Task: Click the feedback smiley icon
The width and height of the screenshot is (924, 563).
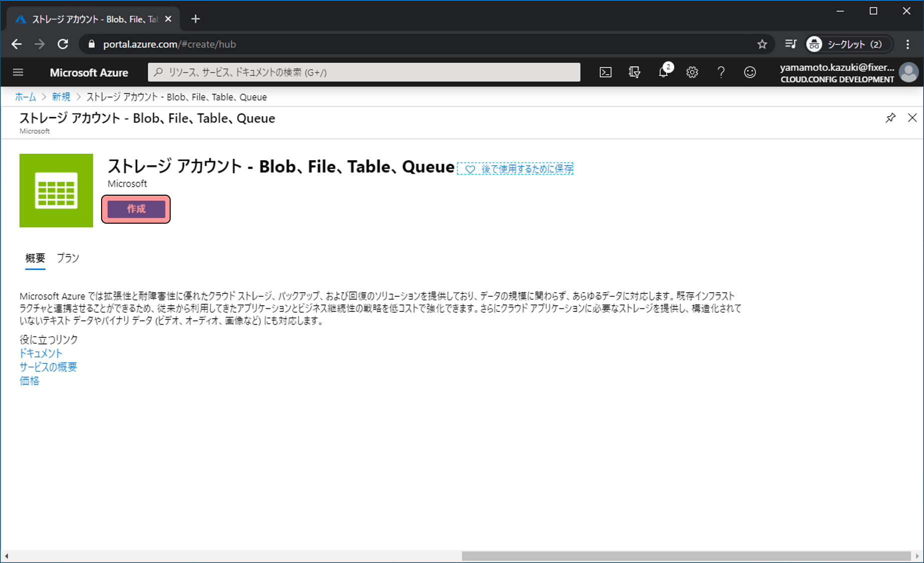Action: pos(749,73)
